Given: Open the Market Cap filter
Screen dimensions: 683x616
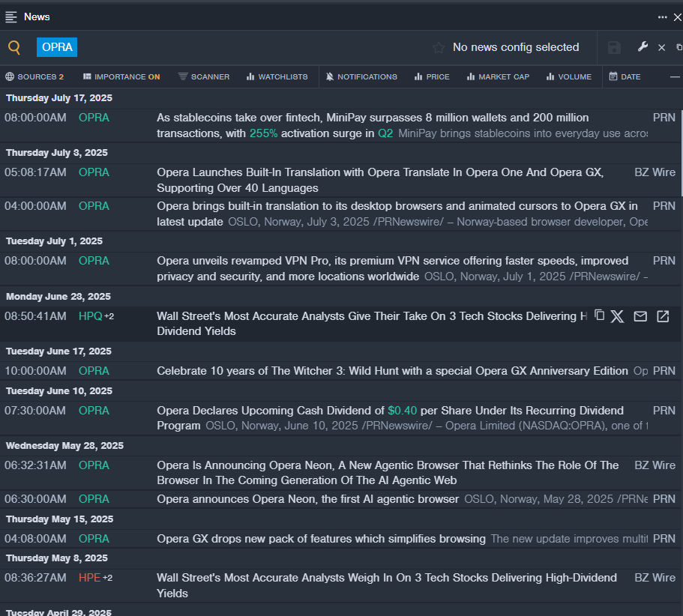Looking at the screenshot, I should (x=498, y=76).
